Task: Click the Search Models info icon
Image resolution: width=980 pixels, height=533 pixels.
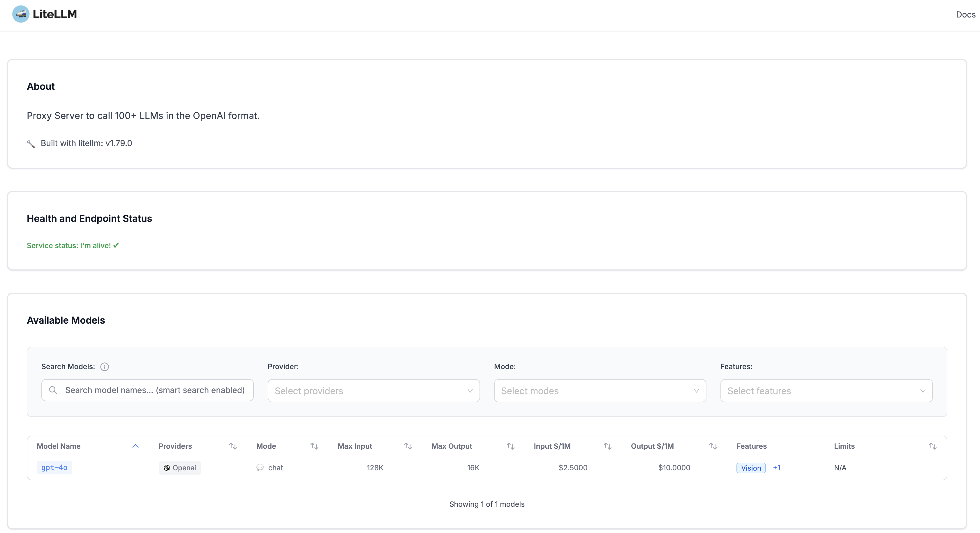Action: coord(104,367)
